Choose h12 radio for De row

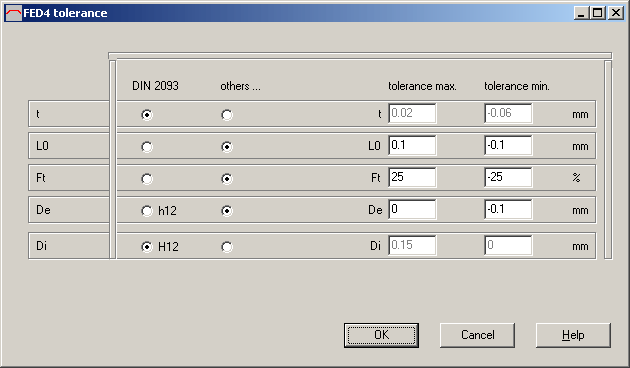tap(159, 211)
